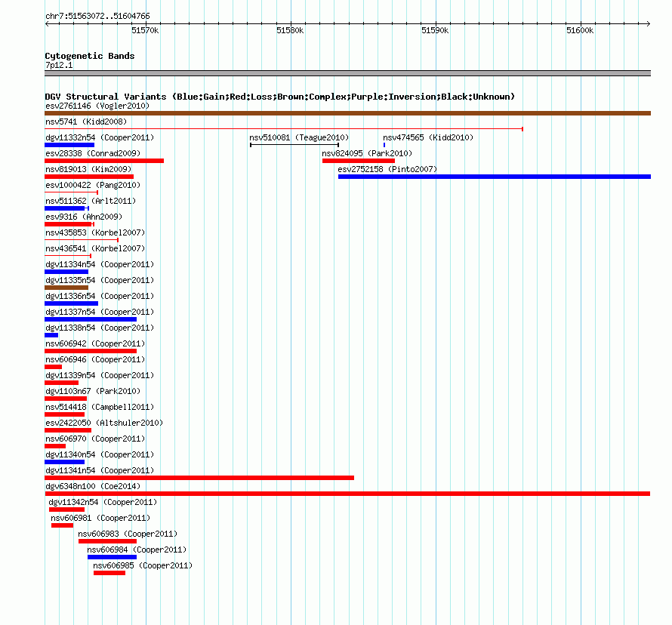Screen dimensions: 672x625
Task: Click the esv2761146 (Vogler2010) variant label
Action: click(x=97, y=106)
